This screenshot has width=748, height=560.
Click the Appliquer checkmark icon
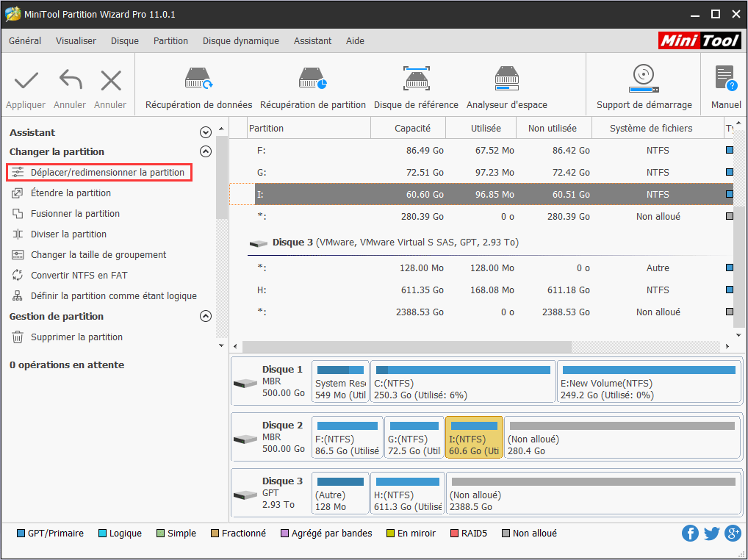coord(26,81)
